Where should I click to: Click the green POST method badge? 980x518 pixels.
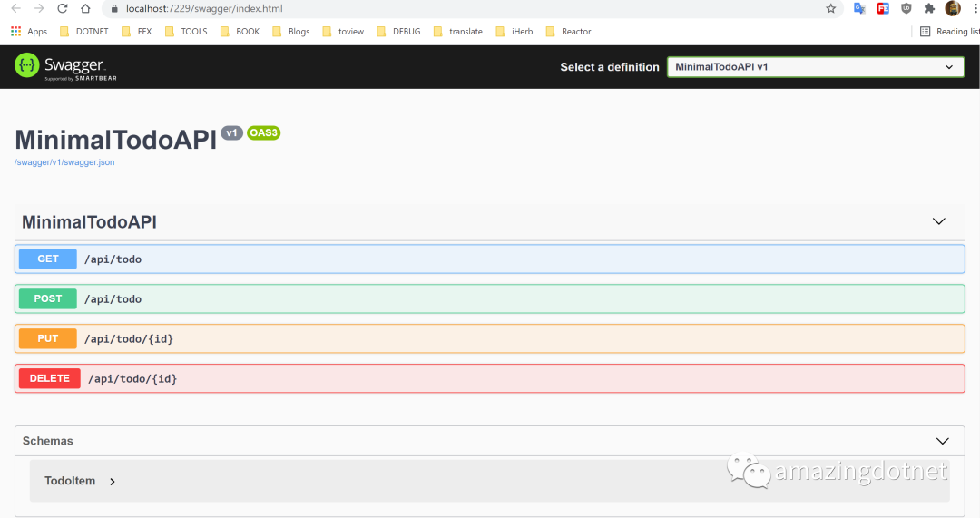point(48,298)
